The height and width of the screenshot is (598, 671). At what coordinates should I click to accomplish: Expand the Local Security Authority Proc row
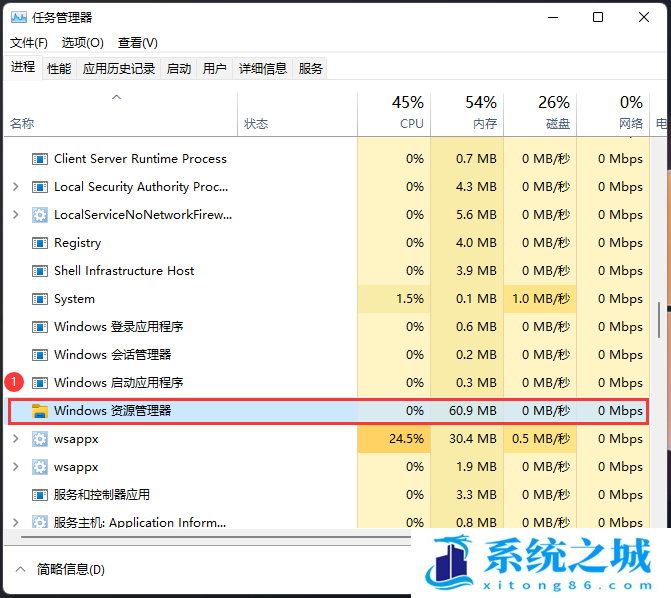point(16,187)
